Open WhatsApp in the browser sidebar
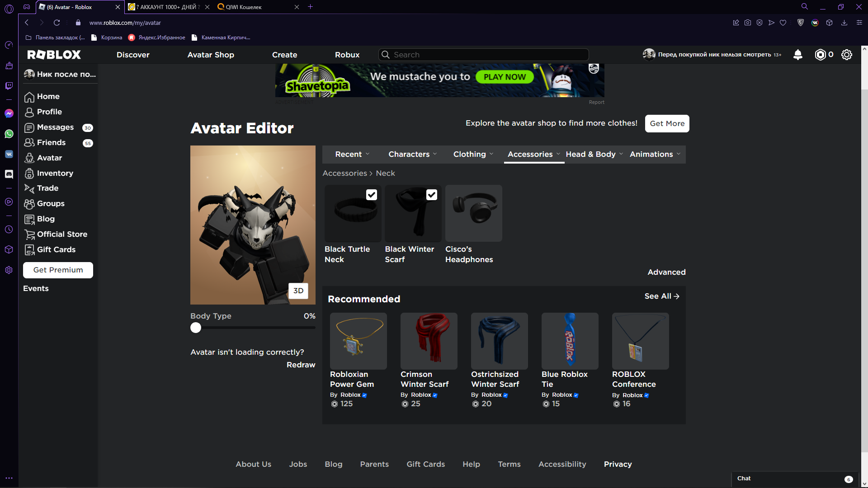This screenshot has height=488, width=868. 9,134
